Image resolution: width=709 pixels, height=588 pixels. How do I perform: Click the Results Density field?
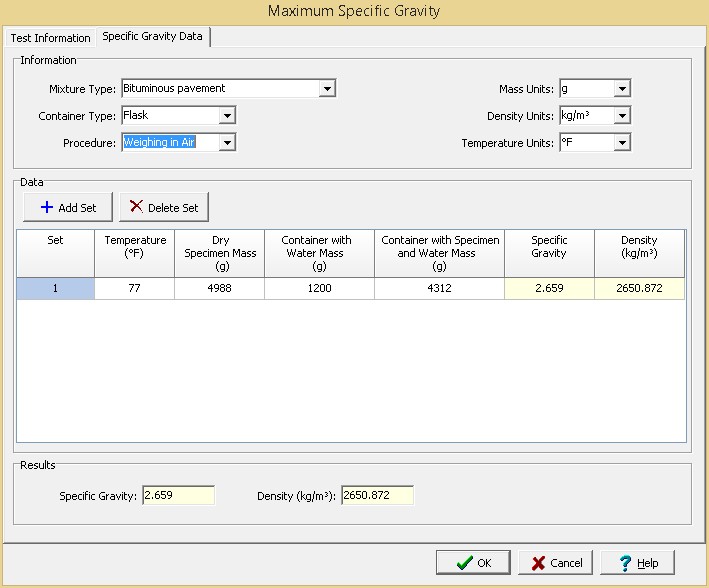coord(376,496)
